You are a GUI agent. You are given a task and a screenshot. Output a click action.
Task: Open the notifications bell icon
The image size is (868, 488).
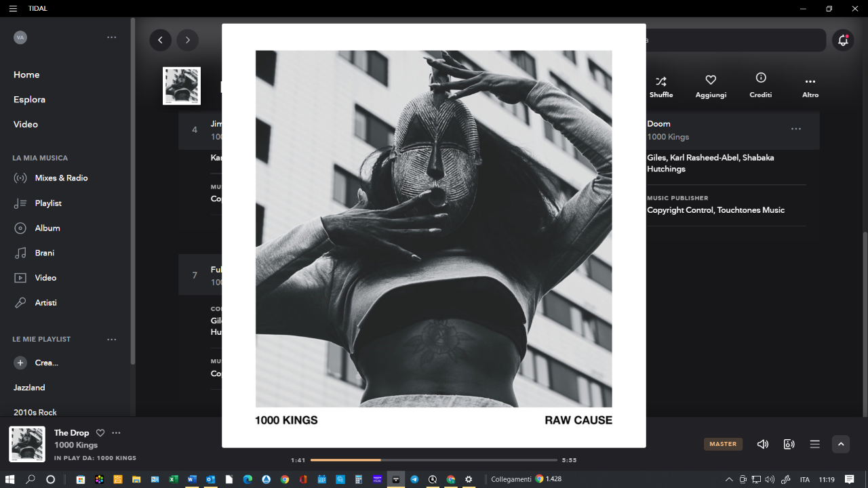tap(843, 40)
